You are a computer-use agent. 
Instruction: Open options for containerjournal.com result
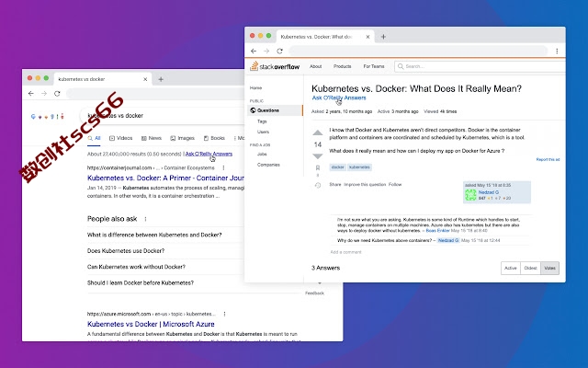(223, 167)
